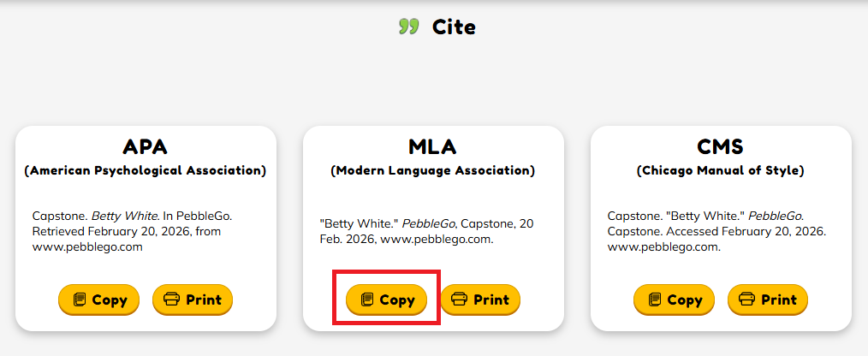Copy the APA citation

coord(98,300)
